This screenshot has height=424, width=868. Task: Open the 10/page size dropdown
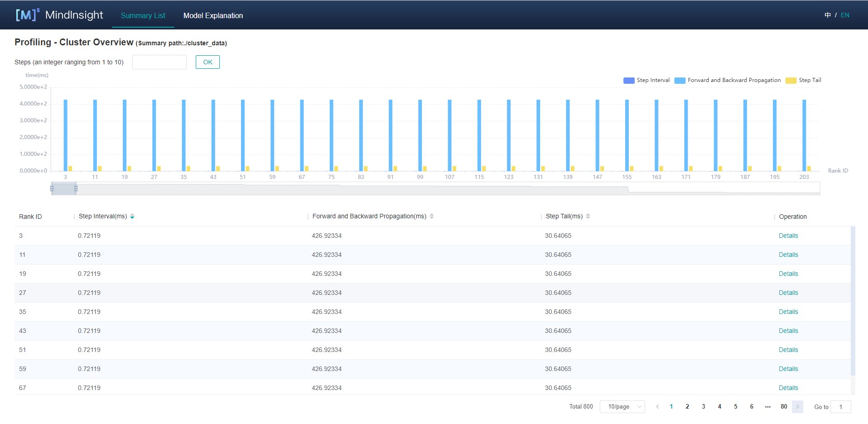point(622,407)
